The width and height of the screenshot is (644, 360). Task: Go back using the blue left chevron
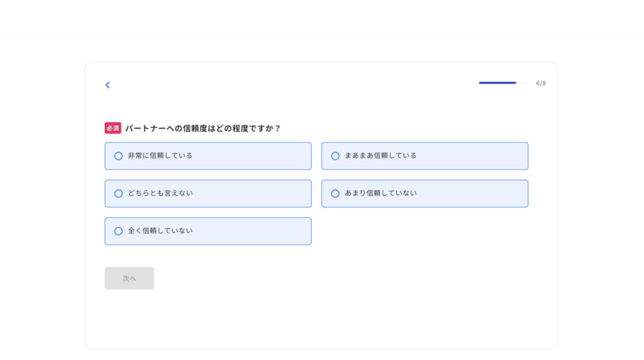coord(108,85)
